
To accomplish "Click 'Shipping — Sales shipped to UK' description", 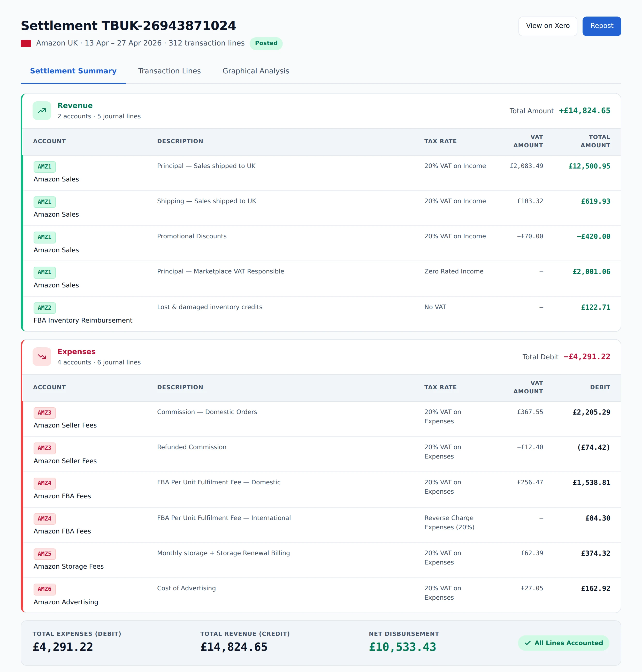I will pyautogui.click(x=207, y=201).
